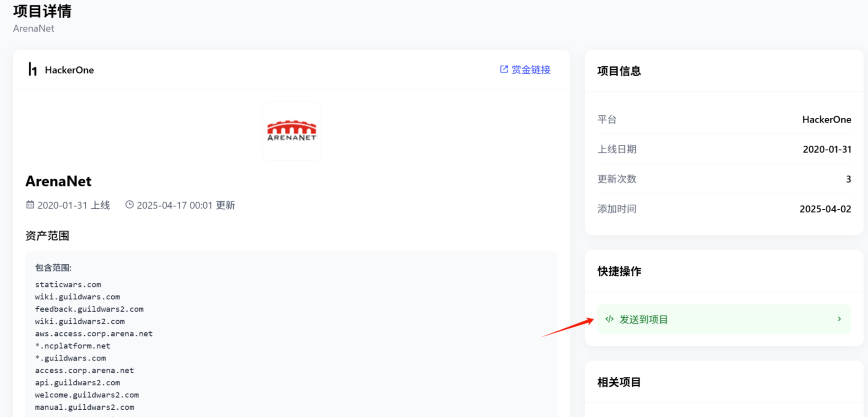Click the chevron arrow on 发送到项目 row
Image resolution: width=868 pixels, height=417 pixels.
tap(839, 319)
